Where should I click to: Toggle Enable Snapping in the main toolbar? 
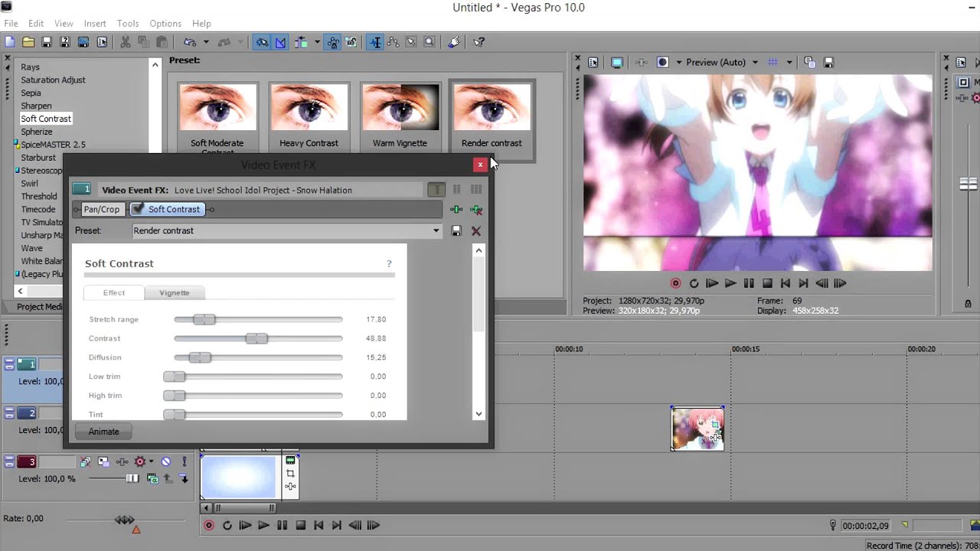(262, 42)
